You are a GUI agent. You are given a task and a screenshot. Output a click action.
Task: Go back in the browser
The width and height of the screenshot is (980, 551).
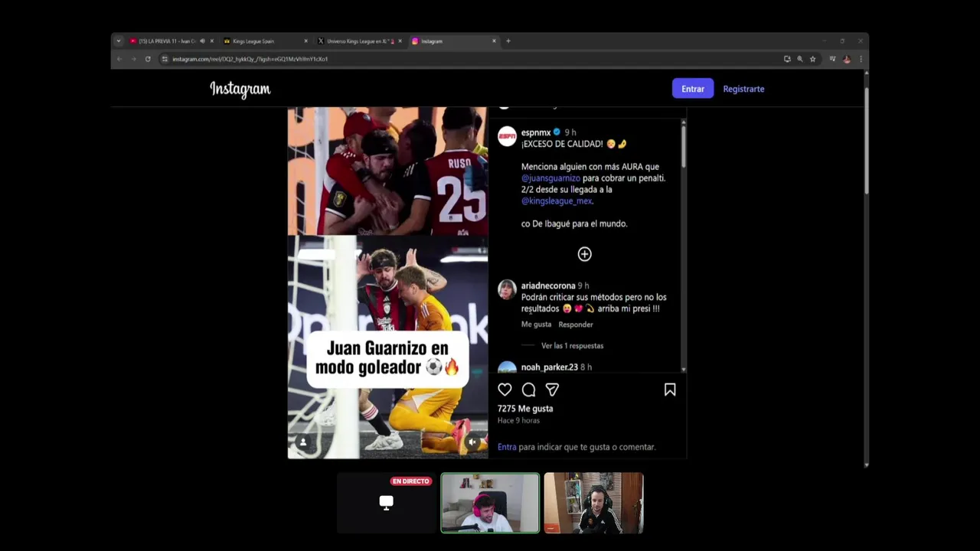(x=119, y=59)
